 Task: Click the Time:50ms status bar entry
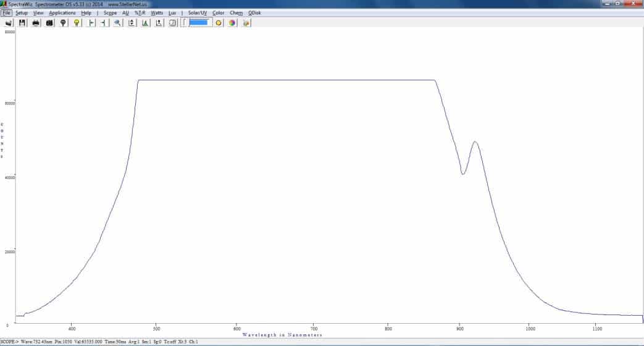(116, 342)
